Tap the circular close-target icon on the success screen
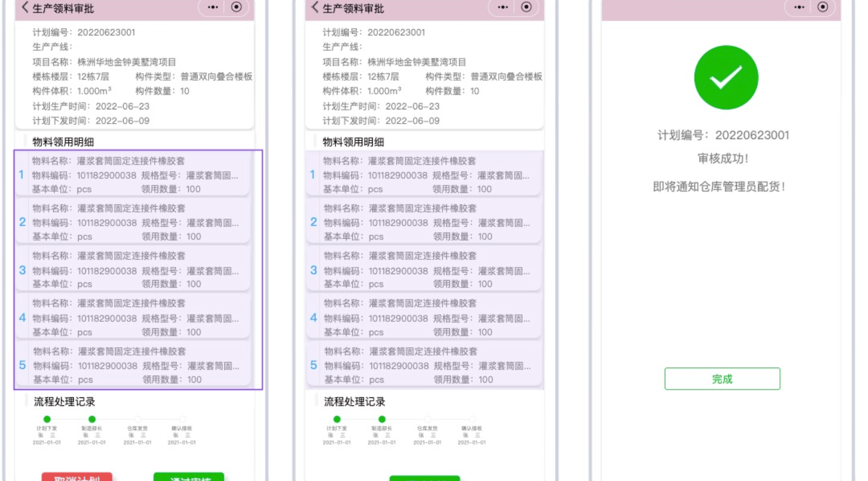This screenshot has width=868, height=481. pyautogui.click(x=823, y=7)
